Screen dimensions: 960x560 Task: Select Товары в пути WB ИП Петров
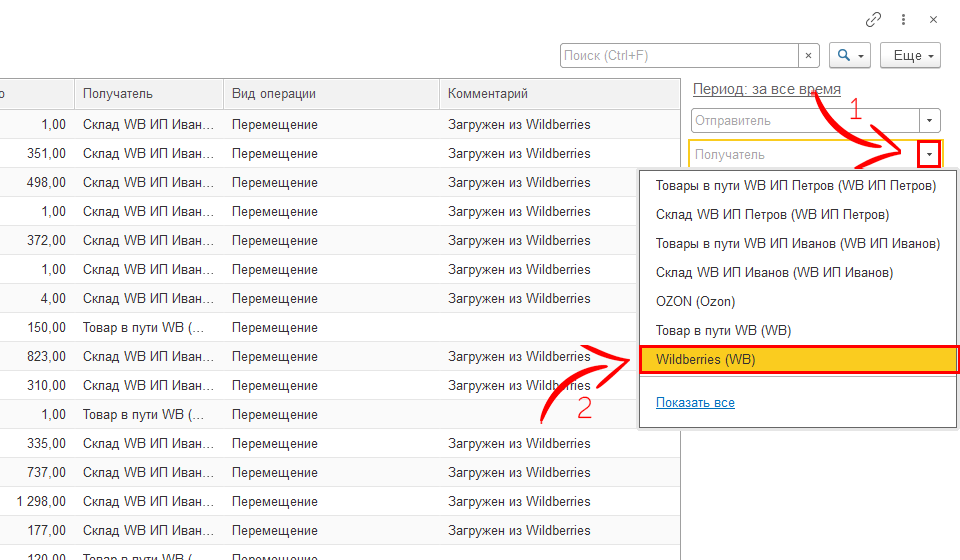pos(796,185)
